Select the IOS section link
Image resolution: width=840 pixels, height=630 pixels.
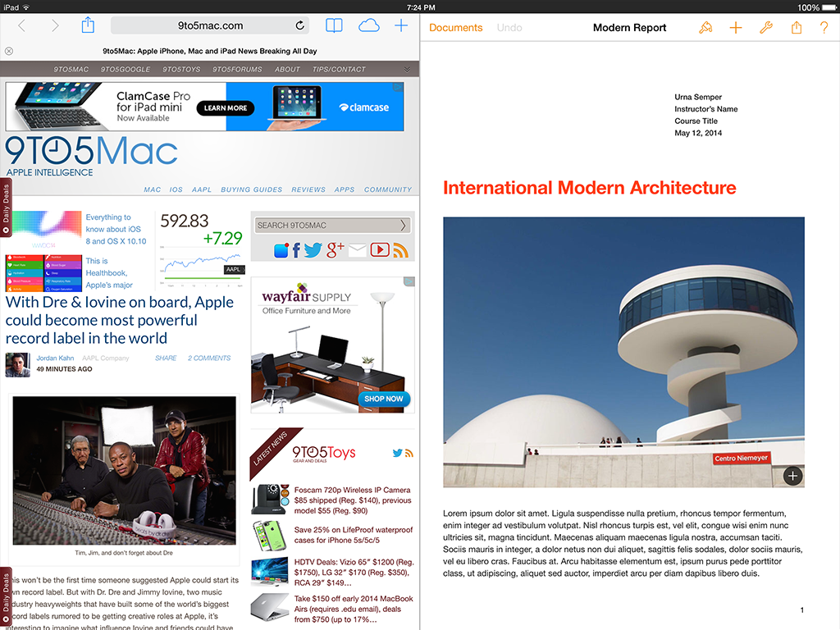point(176,189)
